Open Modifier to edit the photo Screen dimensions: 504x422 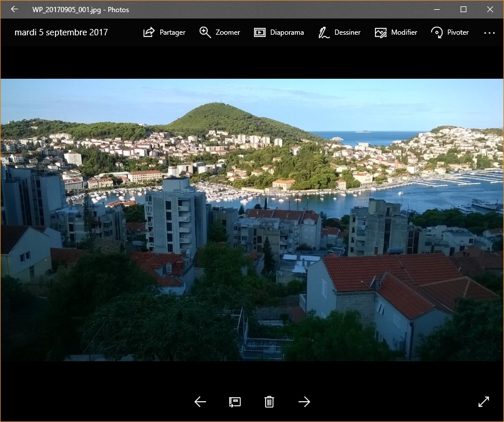(x=396, y=32)
